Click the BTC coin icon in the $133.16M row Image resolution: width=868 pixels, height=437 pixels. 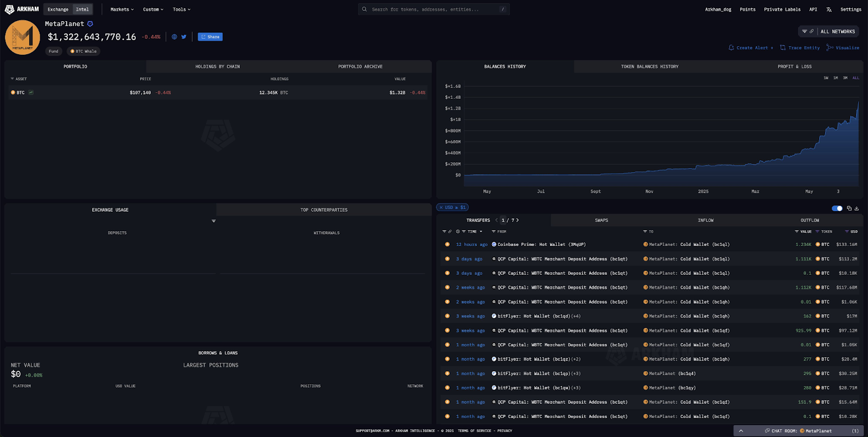[x=818, y=245]
